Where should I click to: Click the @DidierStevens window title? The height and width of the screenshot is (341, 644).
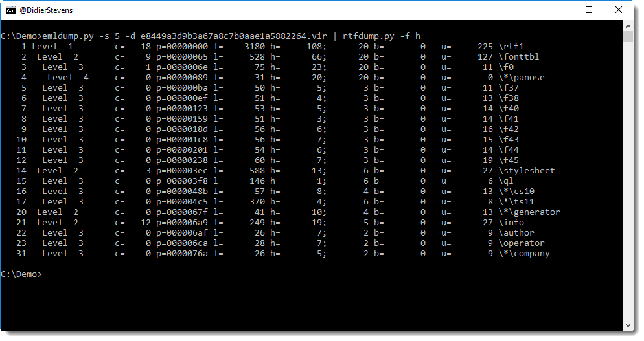pyautogui.click(x=46, y=10)
